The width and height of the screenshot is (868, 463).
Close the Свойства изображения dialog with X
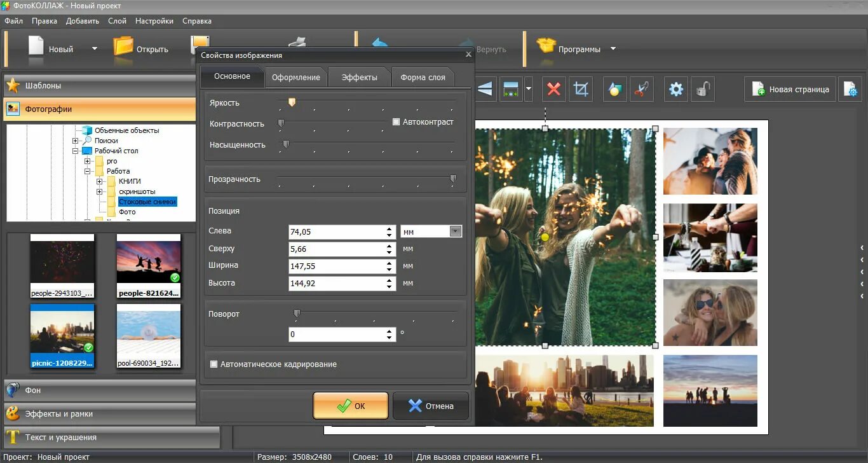[x=468, y=55]
